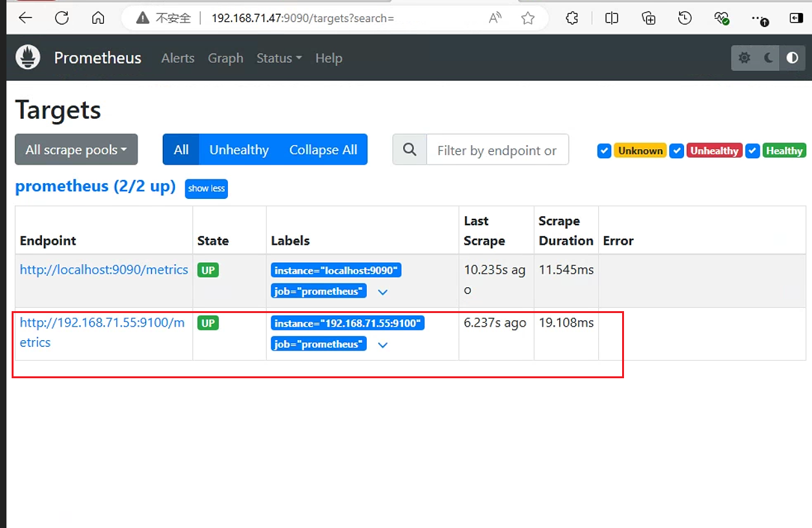812x528 pixels.
Task: Open the split screen icon in browser toolbar
Action: (612, 18)
